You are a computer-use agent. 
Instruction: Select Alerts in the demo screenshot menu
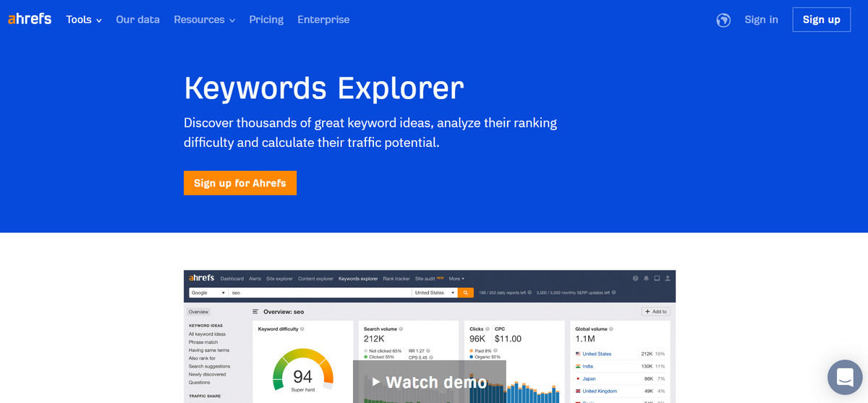[x=255, y=279]
